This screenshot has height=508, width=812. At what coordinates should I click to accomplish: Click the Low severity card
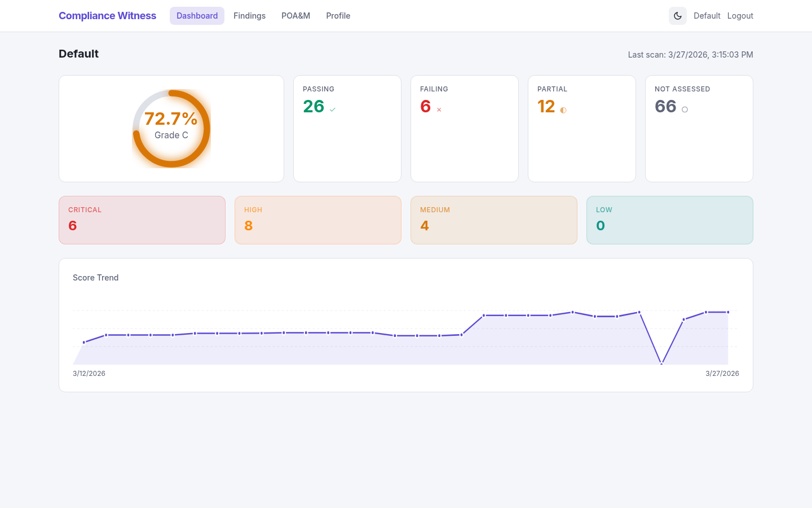670,220
